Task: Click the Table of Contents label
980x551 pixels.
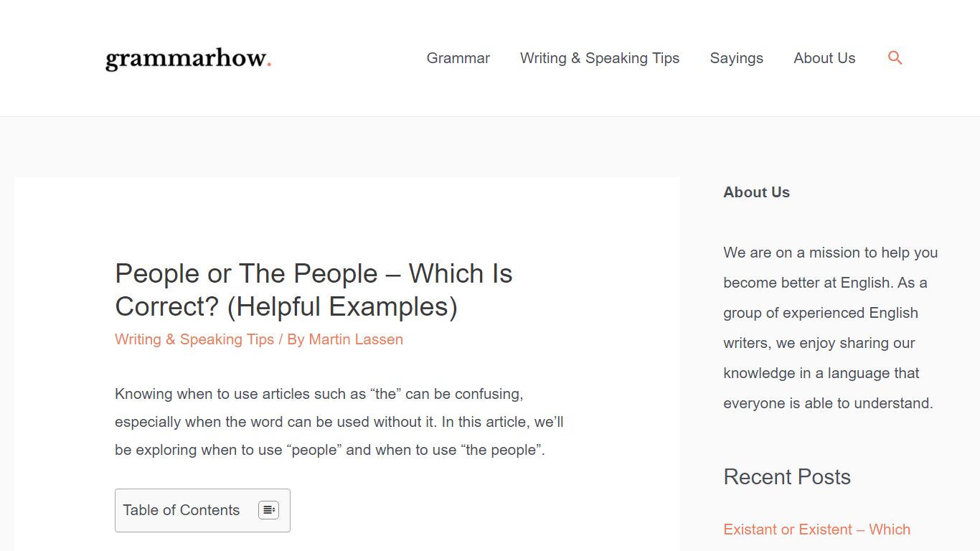Action: pos(181,510)
